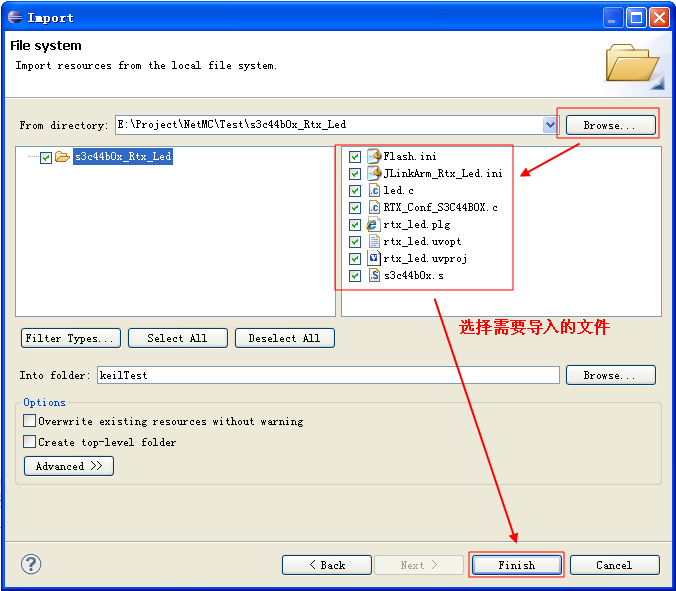Click Browse next to Into folder
The height and width of the screenshot is (591, 676).
[610, 375]
